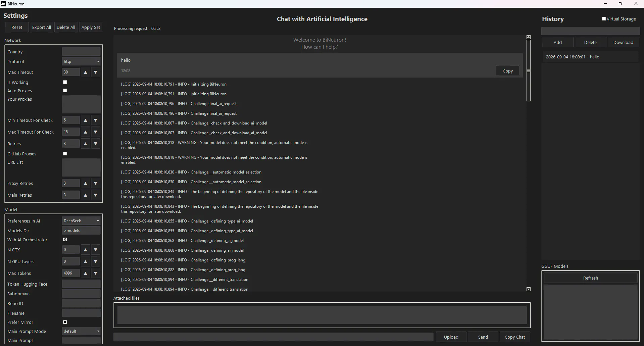This screenshot has width=644, height=346.
Task: Click Reset settings button
Action: (x=17, y=28)
